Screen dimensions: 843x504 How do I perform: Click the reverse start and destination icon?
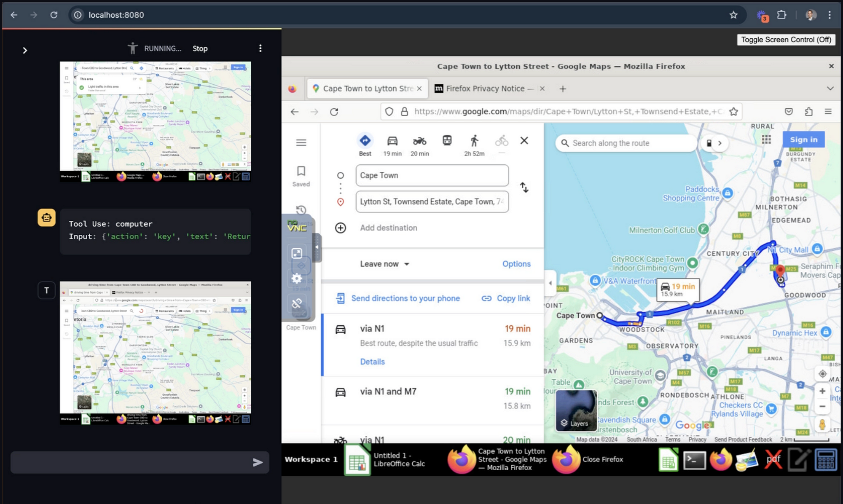tap(524, 188)
